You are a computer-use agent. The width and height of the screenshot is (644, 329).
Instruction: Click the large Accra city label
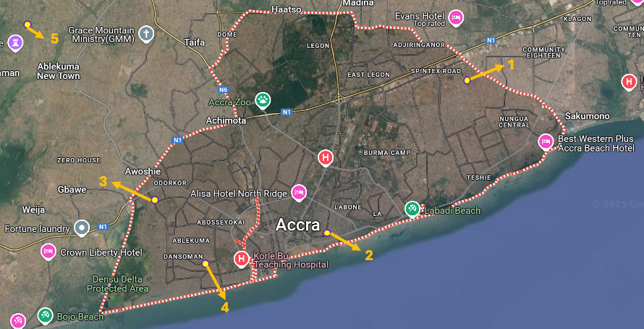pyautogui.click(x=298, y=225)
